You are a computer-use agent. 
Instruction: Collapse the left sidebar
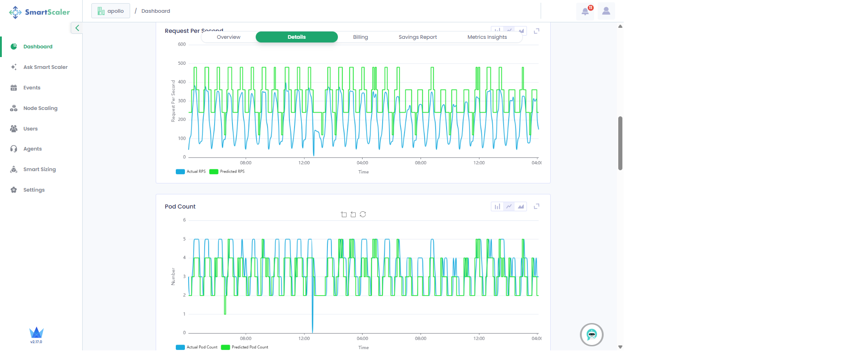[77, 28]
